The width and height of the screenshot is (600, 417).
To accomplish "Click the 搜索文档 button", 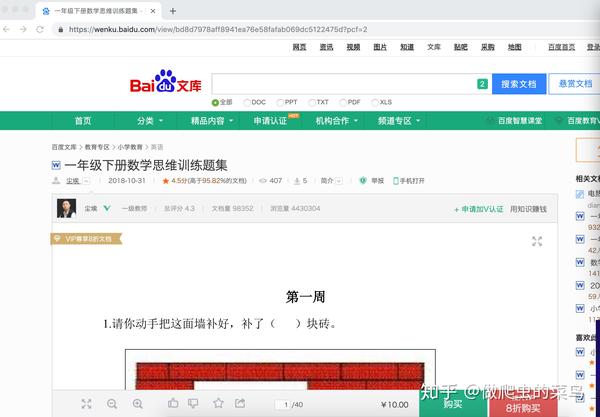I will click(x=519, y=84).
